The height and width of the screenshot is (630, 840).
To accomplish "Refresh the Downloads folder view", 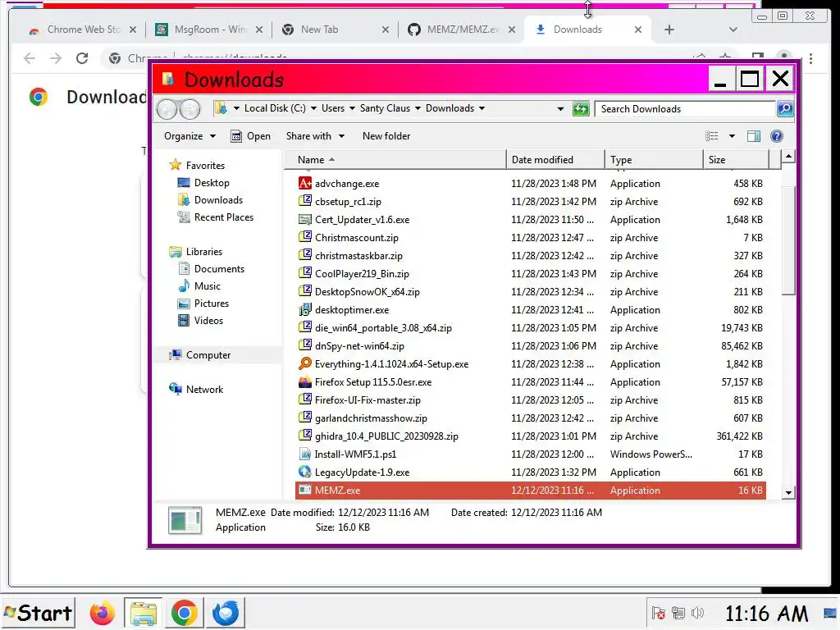I will click(581, 109).
